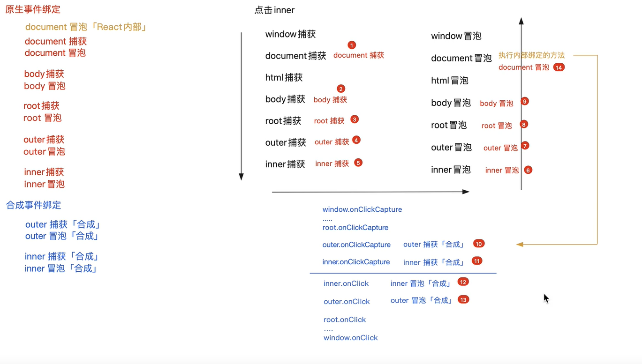Click red 'document 捕获' in the 原生事件绑定 list
The width and height of the screenshot is (642, 364).
point(56,41)
